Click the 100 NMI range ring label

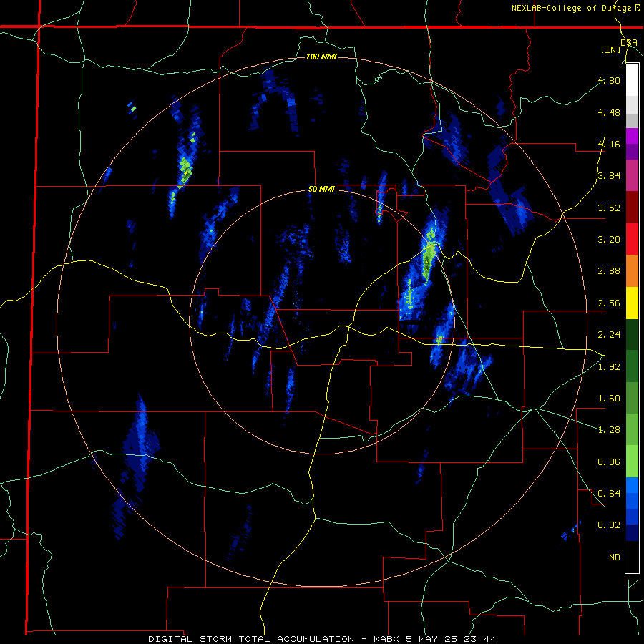pyautogui.click(x=321, y=57)
